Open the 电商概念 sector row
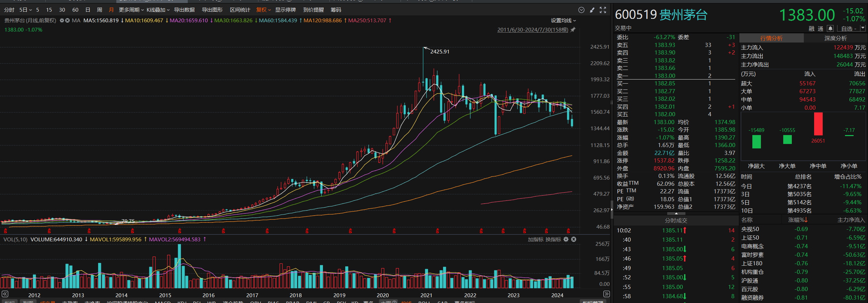 click(x=803, y=246)
